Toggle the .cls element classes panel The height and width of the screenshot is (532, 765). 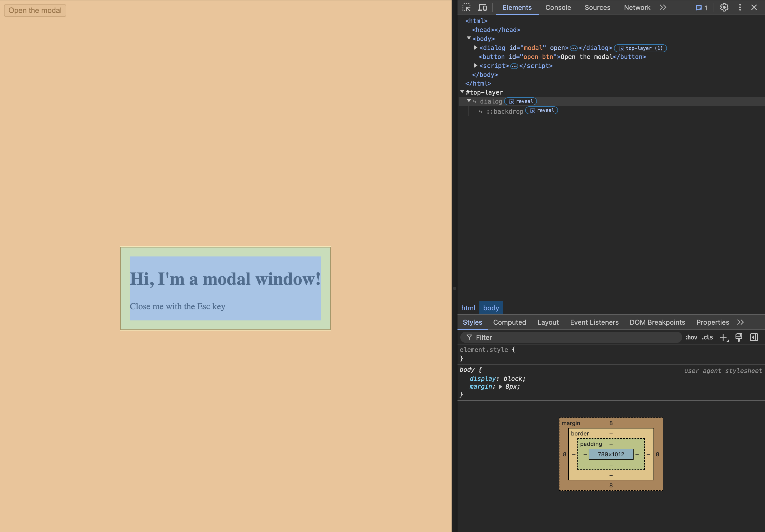[707, 337]
